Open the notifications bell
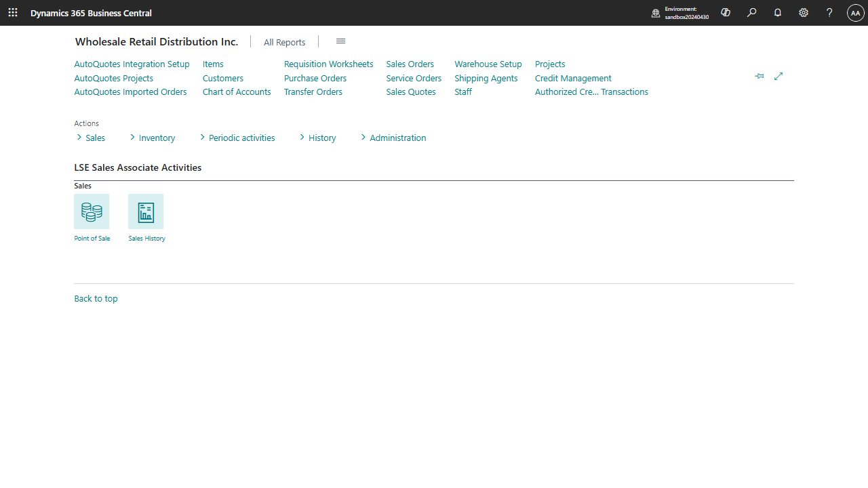This screenshot has width=868, height=488. [x=778, y=13]
